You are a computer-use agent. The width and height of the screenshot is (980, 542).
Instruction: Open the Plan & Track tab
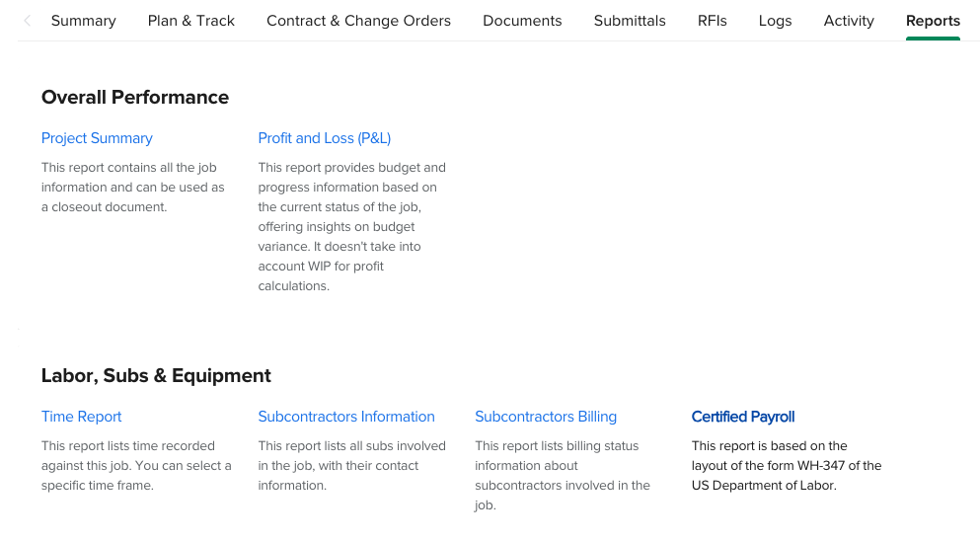click(x=191, y=21)
